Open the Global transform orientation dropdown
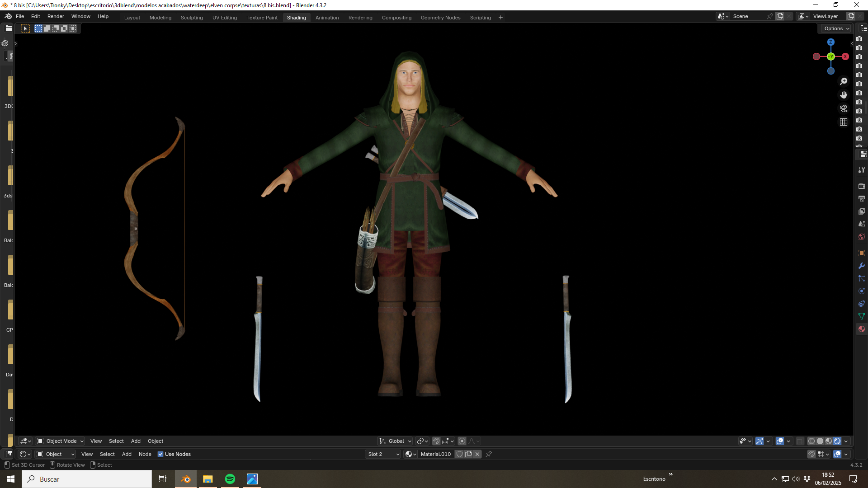Screen dimensions: 868x488 (395, 441)
